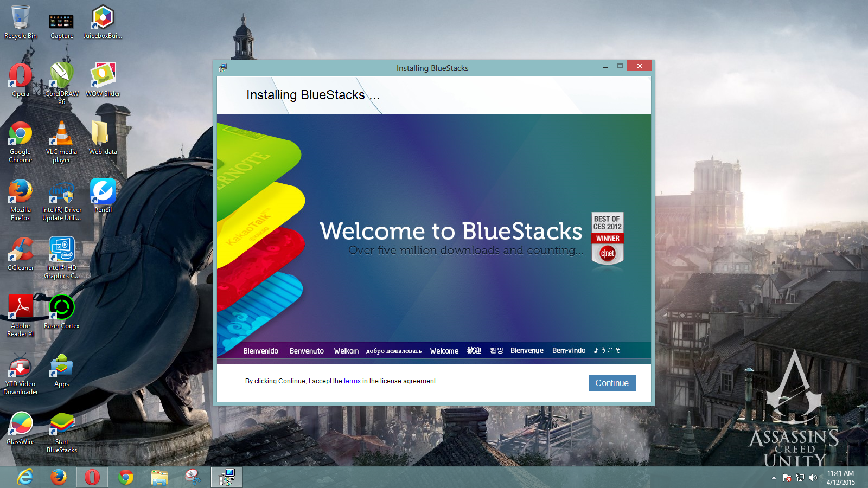Select the Adobe Reader XI desktop icon
Screen dimensions: 868x488
[21, 316]
